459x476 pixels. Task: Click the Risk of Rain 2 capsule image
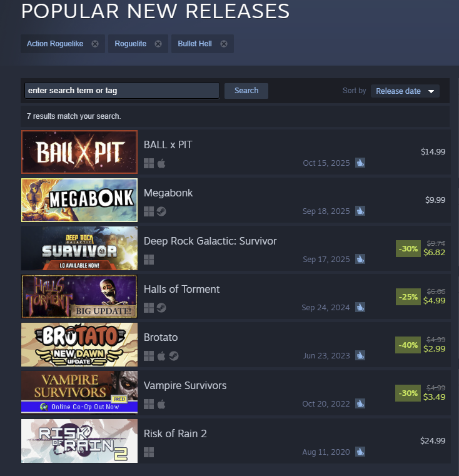(79, 441)
